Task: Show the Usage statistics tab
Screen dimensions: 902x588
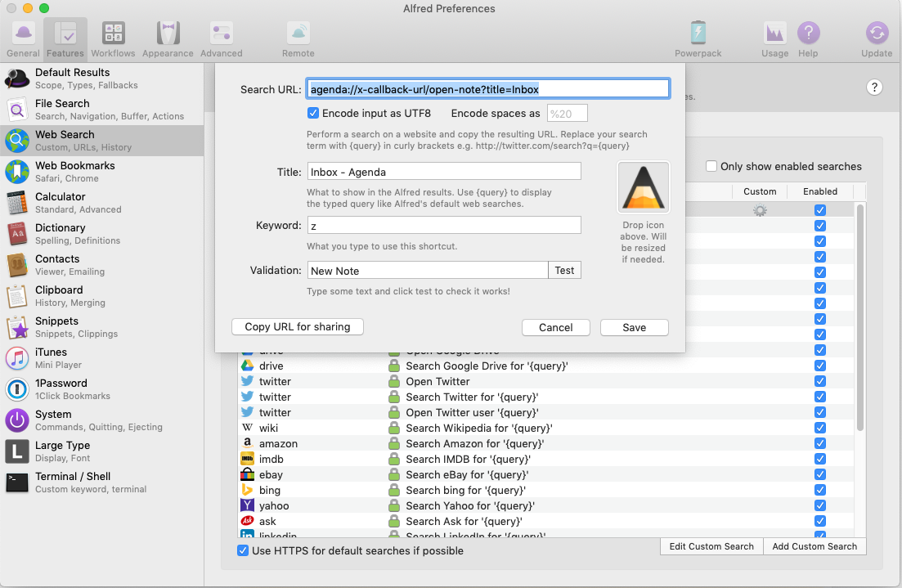Action: (775, 39)
